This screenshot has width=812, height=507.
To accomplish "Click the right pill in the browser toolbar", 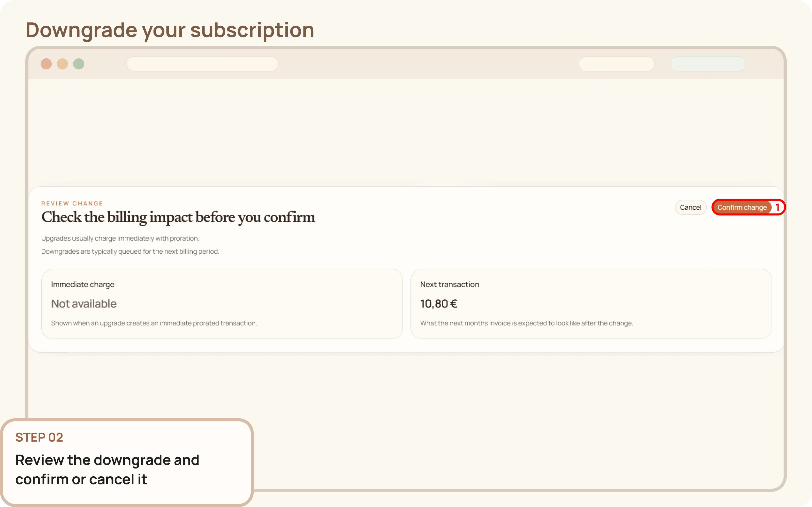I will pyautogui.click(x=708, y=64).
